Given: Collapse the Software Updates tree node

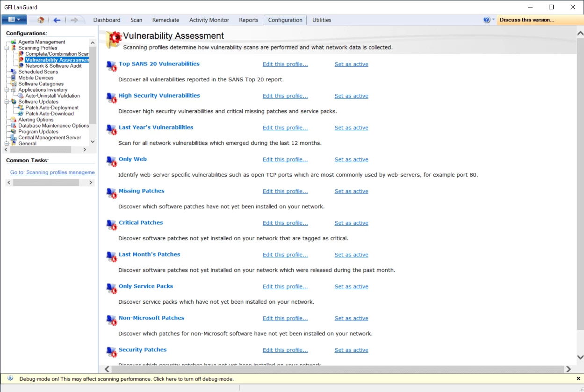Looking at the screenshot, I should point(7,102).
